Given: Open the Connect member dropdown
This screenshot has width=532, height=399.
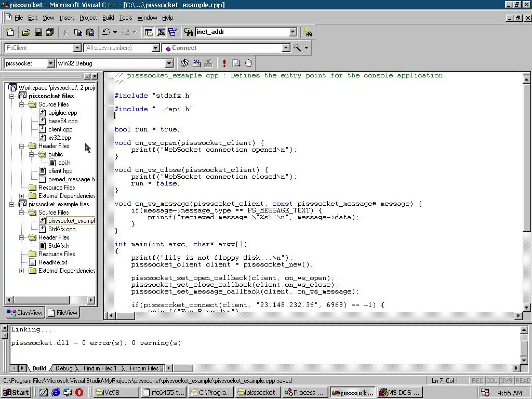Looking at the screenshot, I should 286,48.
